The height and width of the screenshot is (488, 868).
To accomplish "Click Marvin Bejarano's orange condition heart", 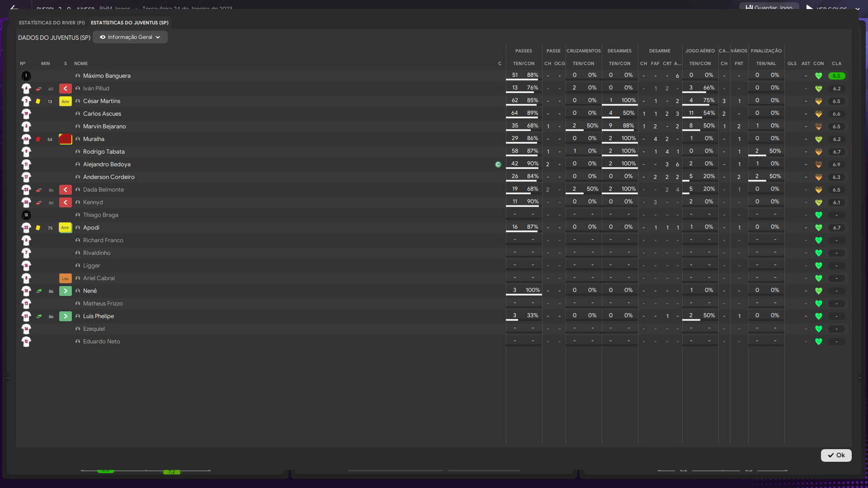I will tap(819, 127).
